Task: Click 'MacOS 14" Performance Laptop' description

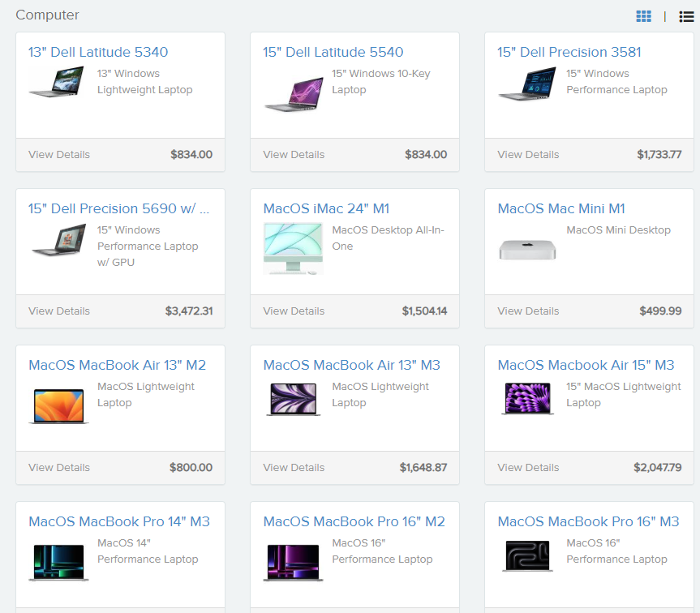Action: point(148,551)
